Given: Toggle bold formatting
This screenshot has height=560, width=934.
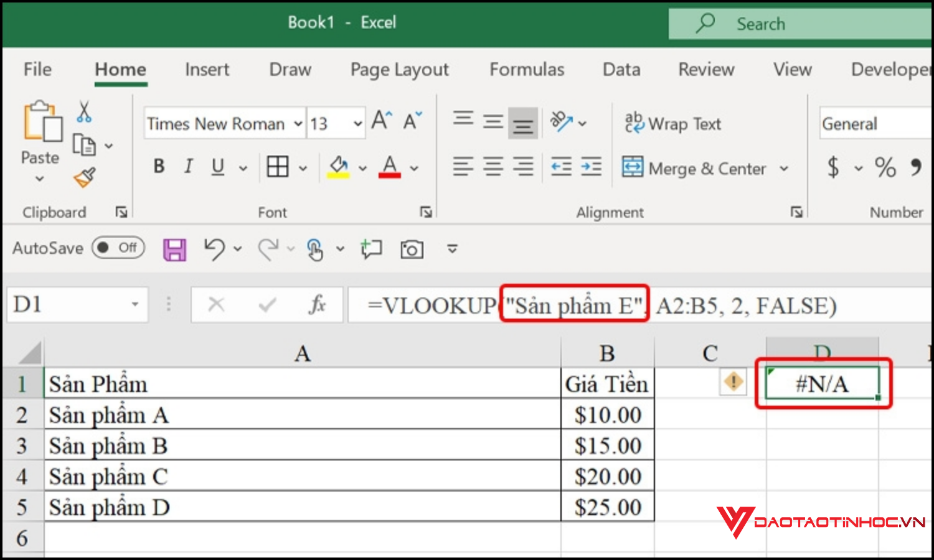Looking at the screenshot, I should (x=159, y=166).
